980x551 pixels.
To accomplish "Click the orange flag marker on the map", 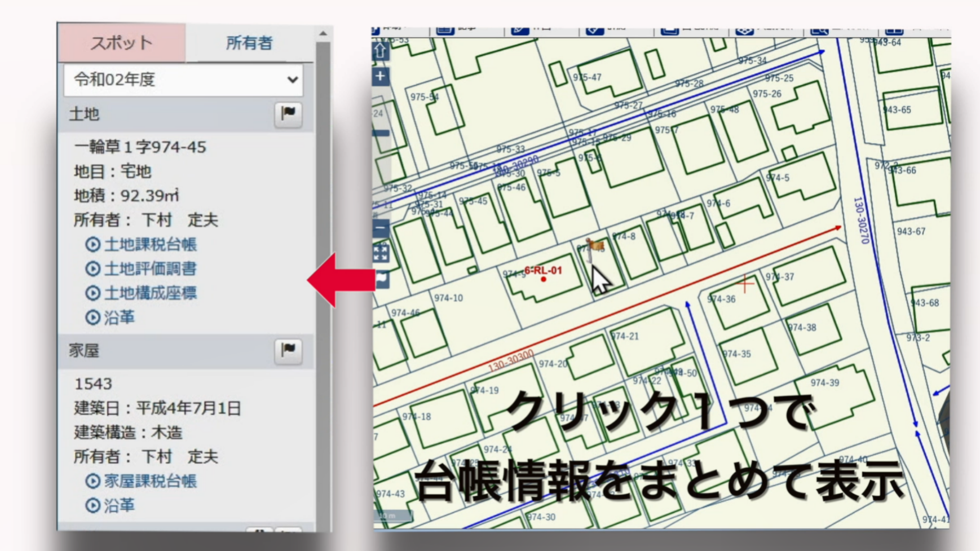I will coord(594,246).
